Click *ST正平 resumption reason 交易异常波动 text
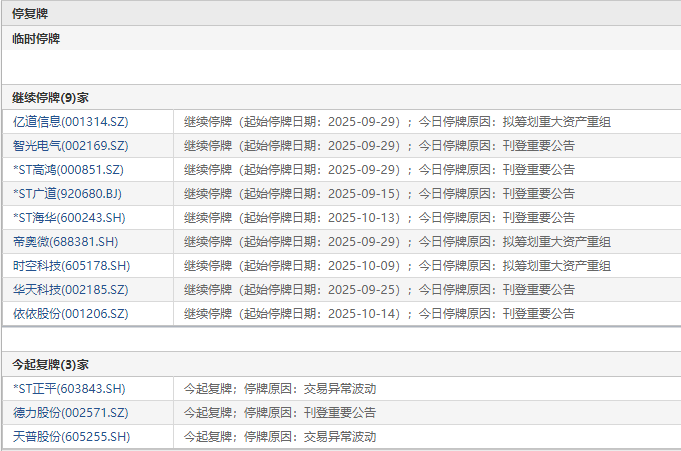 340,388
